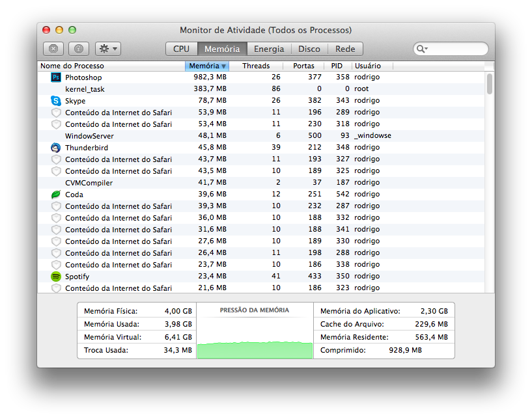The image size is (532, 419).
Task: Open the process Inspect info icon
Action: (79, 49)
